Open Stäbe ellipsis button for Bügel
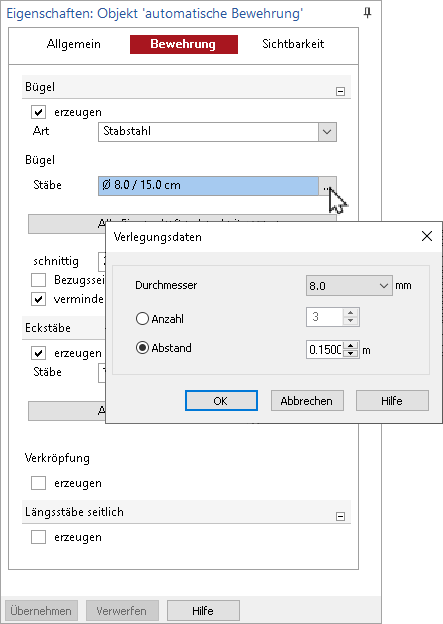 pyautogui.click(x=327, y=186)
